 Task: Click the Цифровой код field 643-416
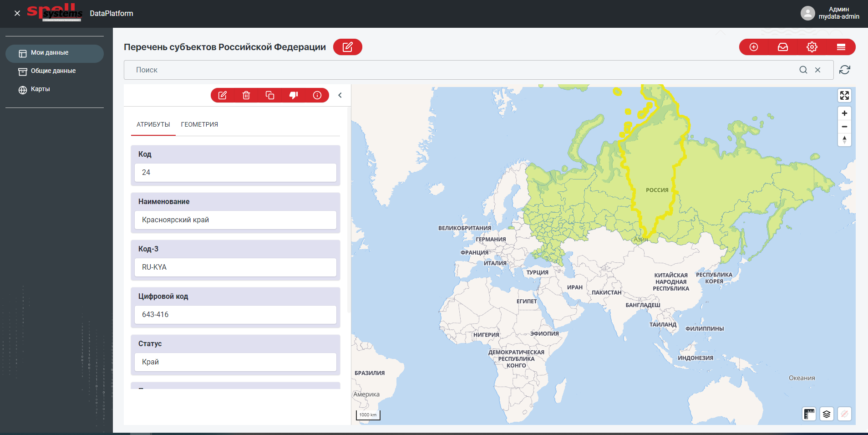[x=235, y=315]
